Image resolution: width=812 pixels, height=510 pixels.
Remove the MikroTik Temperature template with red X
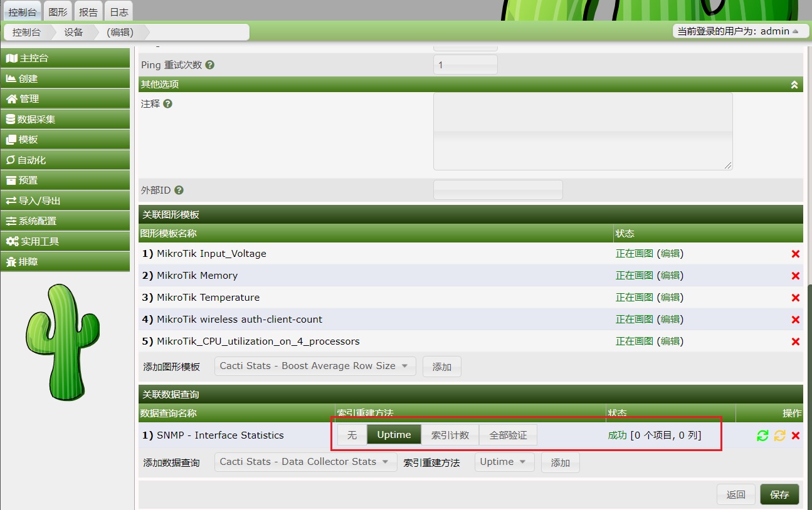[x=796, y=298]
